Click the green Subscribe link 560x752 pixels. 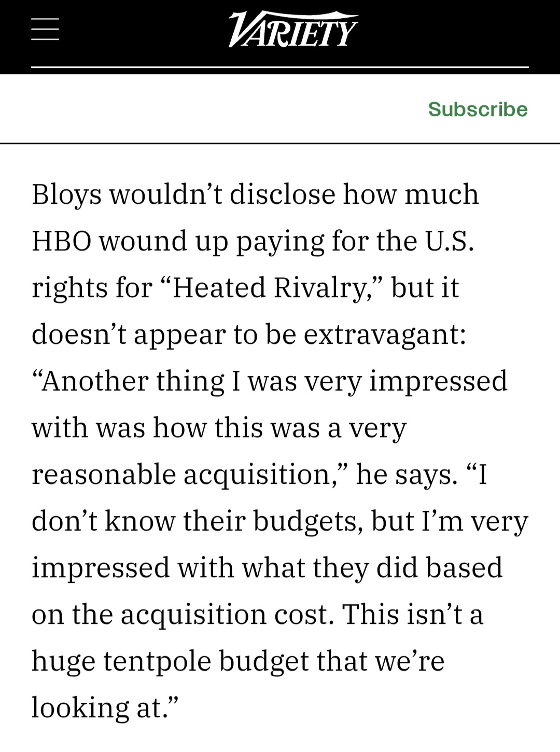pos(478,109)
